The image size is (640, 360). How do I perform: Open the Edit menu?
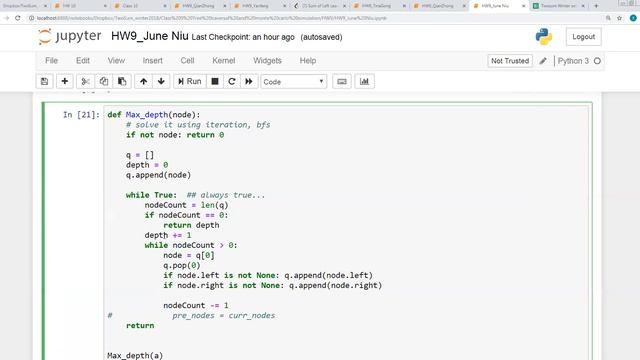[x=82, y=60]
